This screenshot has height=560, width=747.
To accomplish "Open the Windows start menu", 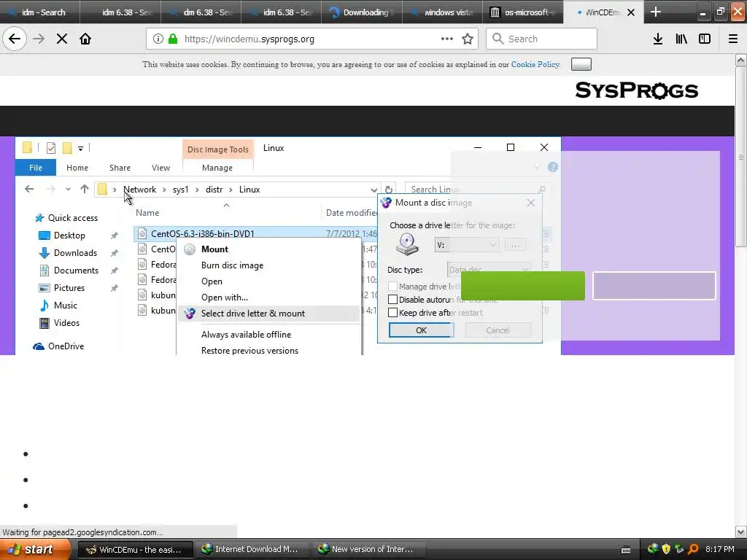I will click(35, 550).
